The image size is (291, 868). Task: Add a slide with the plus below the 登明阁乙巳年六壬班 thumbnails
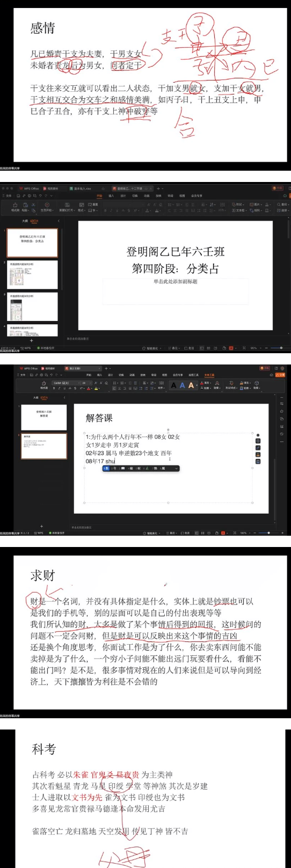coord(31,340)
